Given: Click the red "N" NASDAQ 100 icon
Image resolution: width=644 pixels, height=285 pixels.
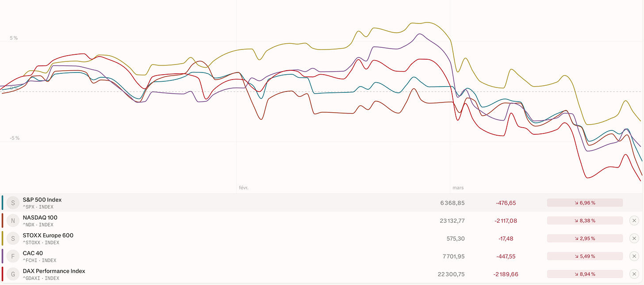Looking at the screenshot, I should click(12, 220).
